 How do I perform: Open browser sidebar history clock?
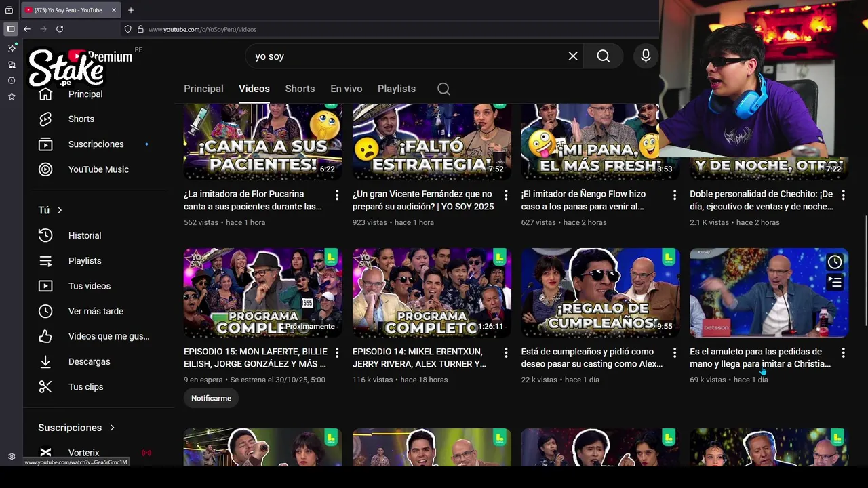[12, 81]
